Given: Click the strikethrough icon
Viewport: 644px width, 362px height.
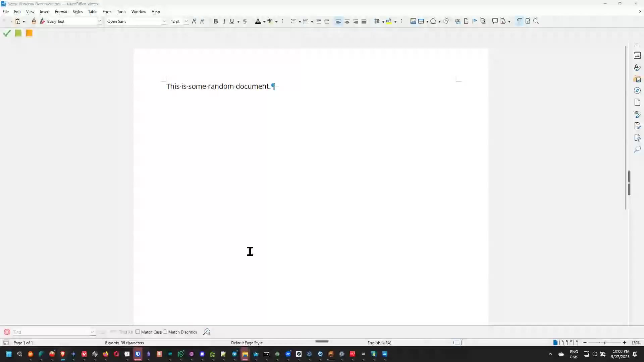Looking at the screenshot, I should pos(245,21).
